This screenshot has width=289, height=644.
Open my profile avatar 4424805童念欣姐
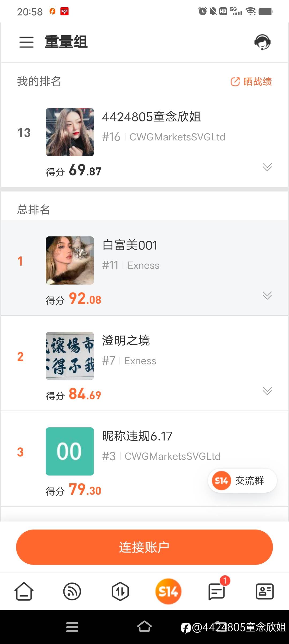tap(70, 132)
